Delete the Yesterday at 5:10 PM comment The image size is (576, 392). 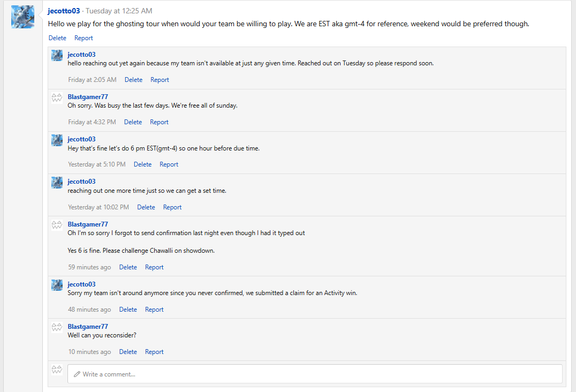142,164
